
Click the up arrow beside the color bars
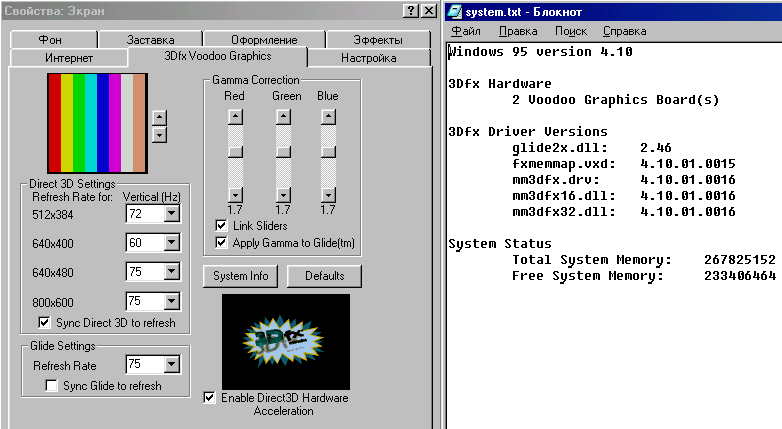[159, 118]
